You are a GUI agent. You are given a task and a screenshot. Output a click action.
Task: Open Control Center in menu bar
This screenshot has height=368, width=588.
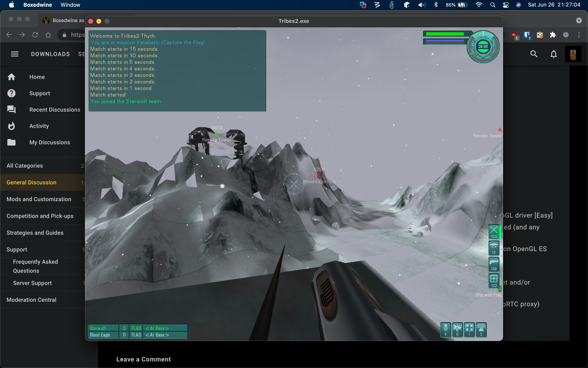(506, 5)
